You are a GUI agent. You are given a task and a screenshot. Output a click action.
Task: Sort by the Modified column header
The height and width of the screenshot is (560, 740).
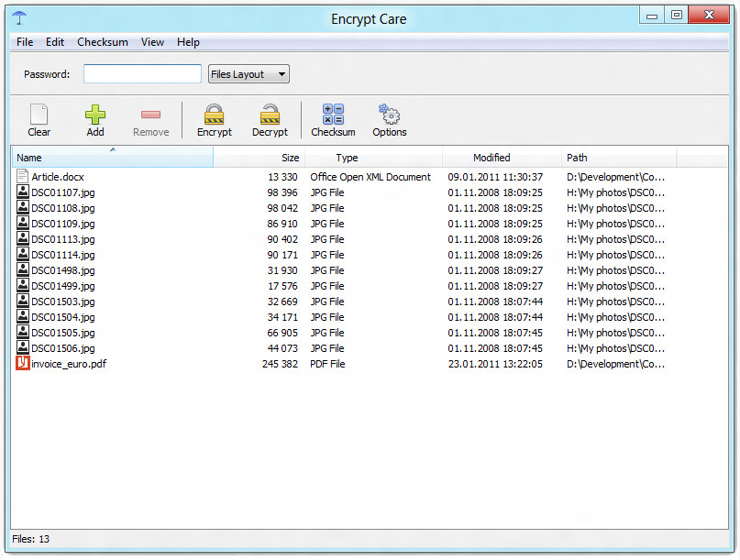click(502, 158)
